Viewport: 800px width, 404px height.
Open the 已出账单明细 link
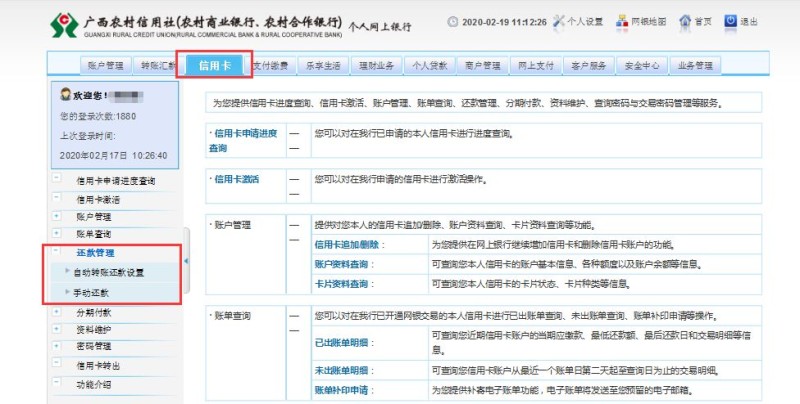pyautogui.click(x=341, y=343)
